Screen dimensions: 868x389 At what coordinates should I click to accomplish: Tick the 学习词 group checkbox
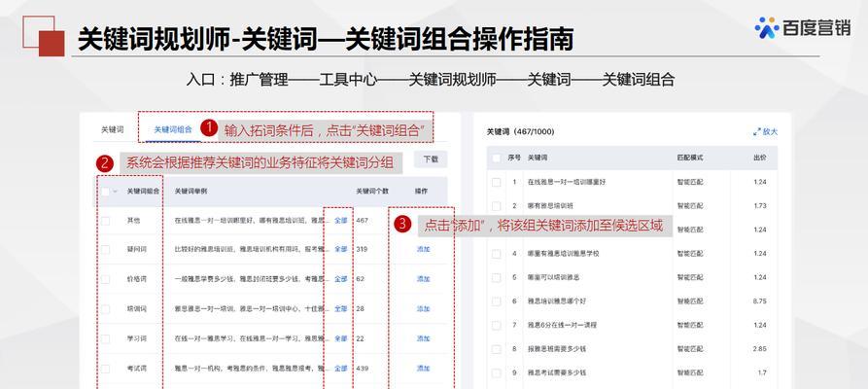pos(105,338)
